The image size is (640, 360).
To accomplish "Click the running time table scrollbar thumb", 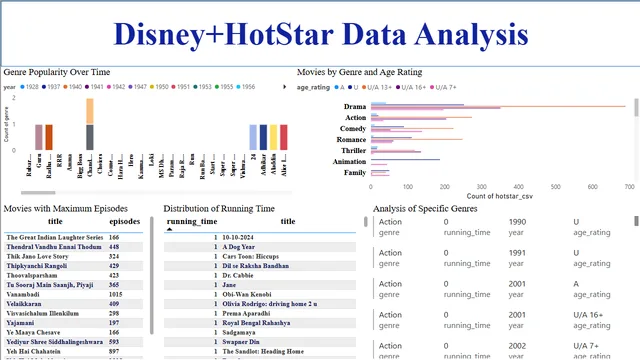I will point(365,222).
